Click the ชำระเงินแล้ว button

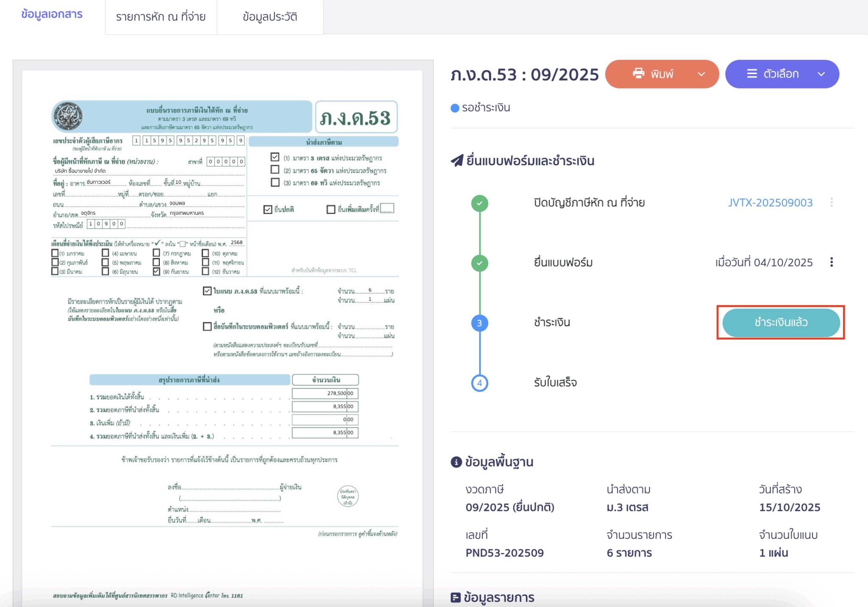point(781,322)
